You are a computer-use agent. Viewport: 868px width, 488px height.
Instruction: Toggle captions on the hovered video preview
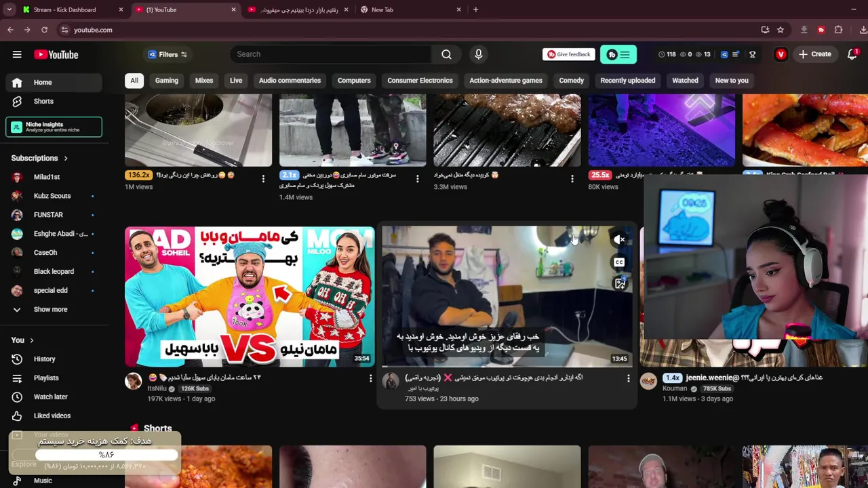pyautogui.click(x=619, y=262)
